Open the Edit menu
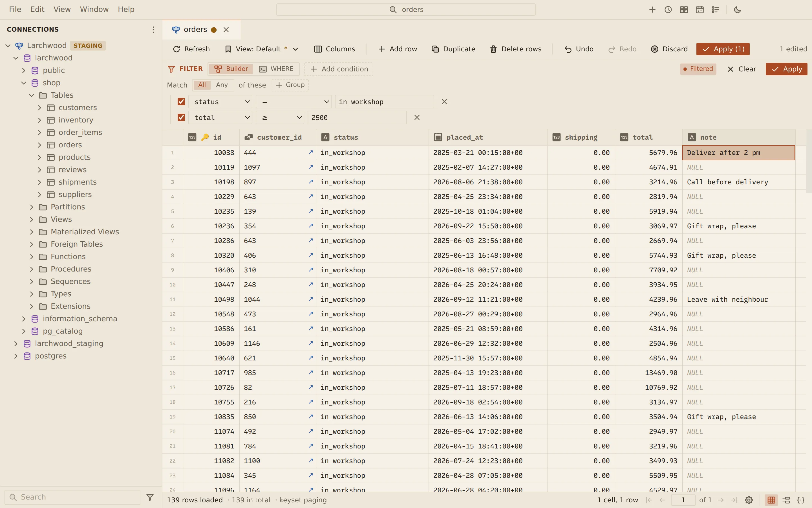Screen dimensions: 812x508 click(x=37, y=9)
